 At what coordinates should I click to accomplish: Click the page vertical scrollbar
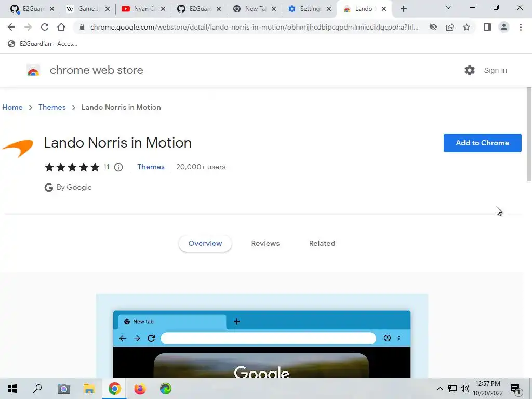(529, 135)
